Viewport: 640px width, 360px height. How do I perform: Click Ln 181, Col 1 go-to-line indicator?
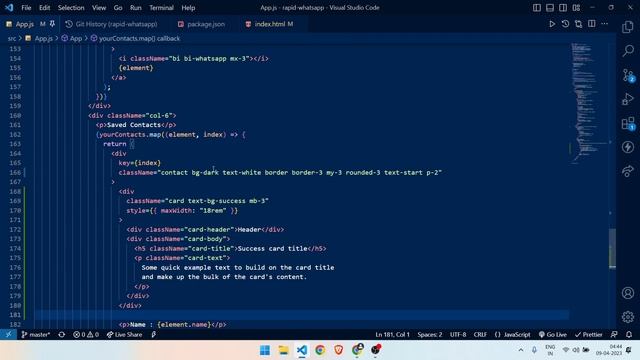[392, 334]
